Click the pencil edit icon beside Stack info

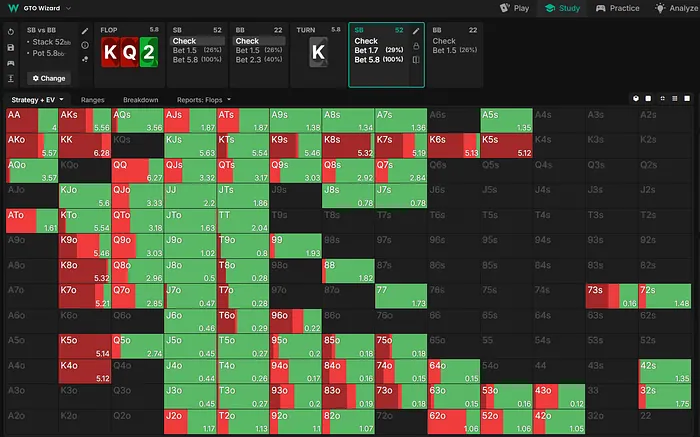(85, 31)
